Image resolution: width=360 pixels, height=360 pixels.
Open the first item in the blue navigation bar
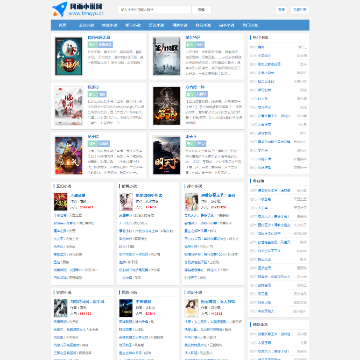62,25
